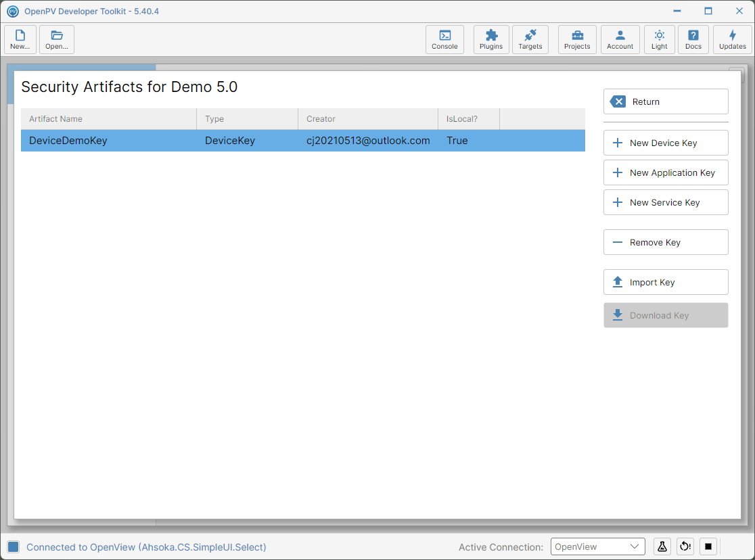Viewport: 755px width, 560px height.
Task: Click the stop square button
Action: [708, 546]
